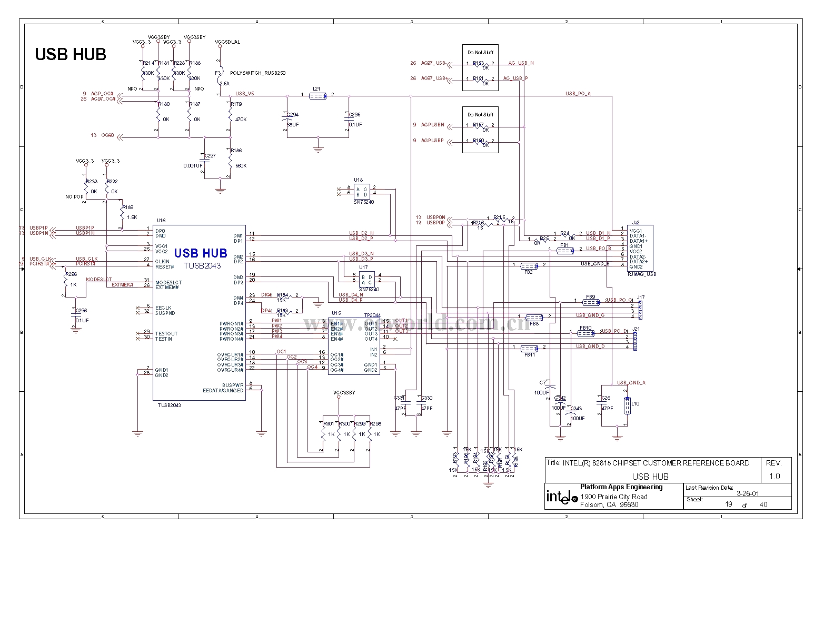Select the U17 designator
The image size is (834, 644).
(363, 267)
